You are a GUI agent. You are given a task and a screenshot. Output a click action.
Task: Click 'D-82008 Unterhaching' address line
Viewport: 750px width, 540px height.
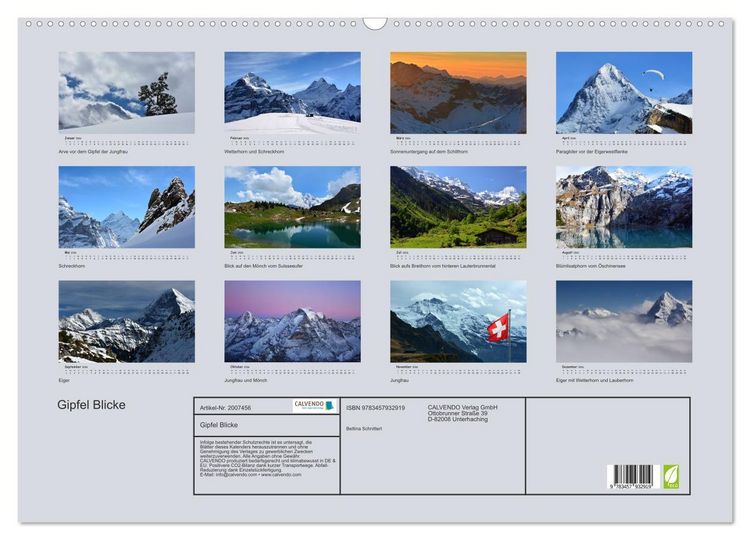[x=458, y=419]
